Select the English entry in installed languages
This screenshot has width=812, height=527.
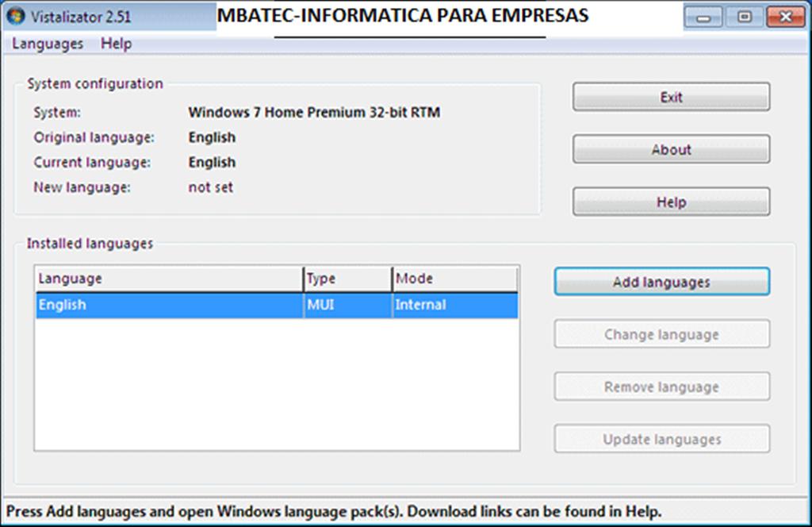159,304
